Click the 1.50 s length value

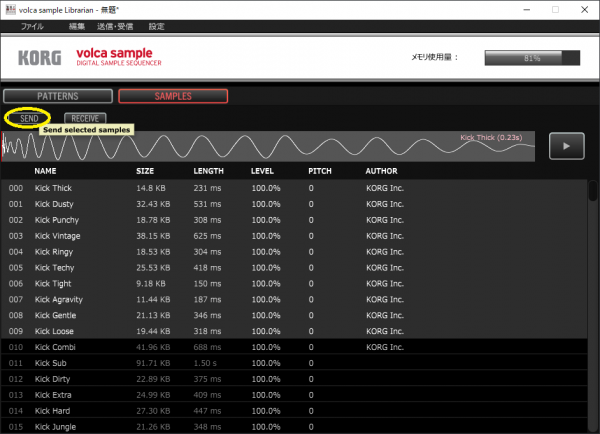[x=205, y=363]
